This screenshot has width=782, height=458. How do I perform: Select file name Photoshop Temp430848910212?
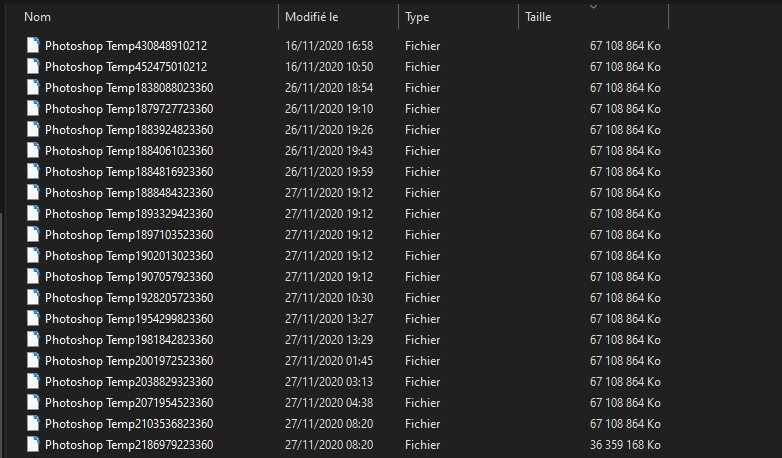point(126,46)
